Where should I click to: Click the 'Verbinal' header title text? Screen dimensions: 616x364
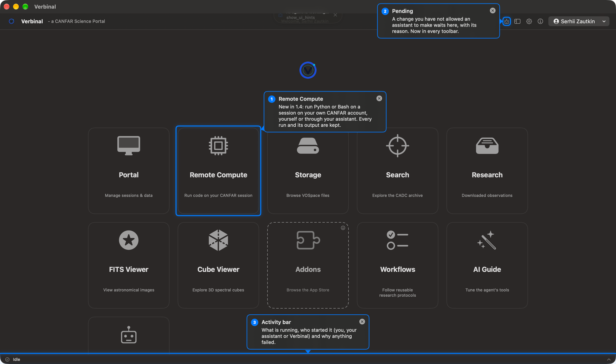point(32,21)
